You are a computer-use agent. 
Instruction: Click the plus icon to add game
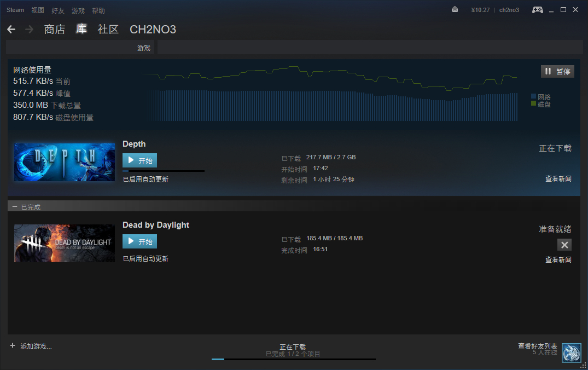pos(13,345)
